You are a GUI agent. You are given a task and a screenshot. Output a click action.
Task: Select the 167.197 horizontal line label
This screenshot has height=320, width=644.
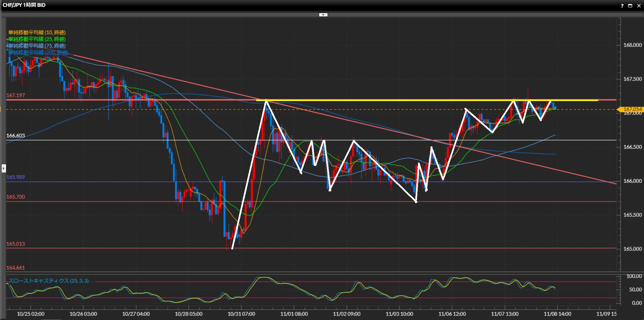(x=16, y=96)
